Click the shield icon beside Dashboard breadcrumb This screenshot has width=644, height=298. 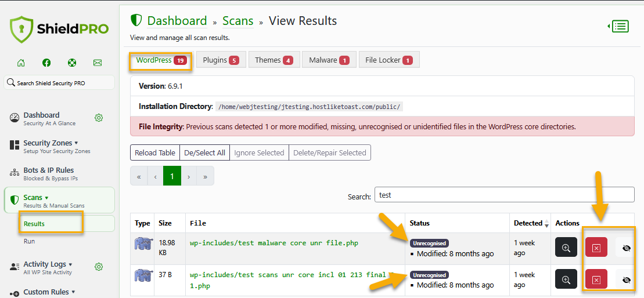point(136,20)
